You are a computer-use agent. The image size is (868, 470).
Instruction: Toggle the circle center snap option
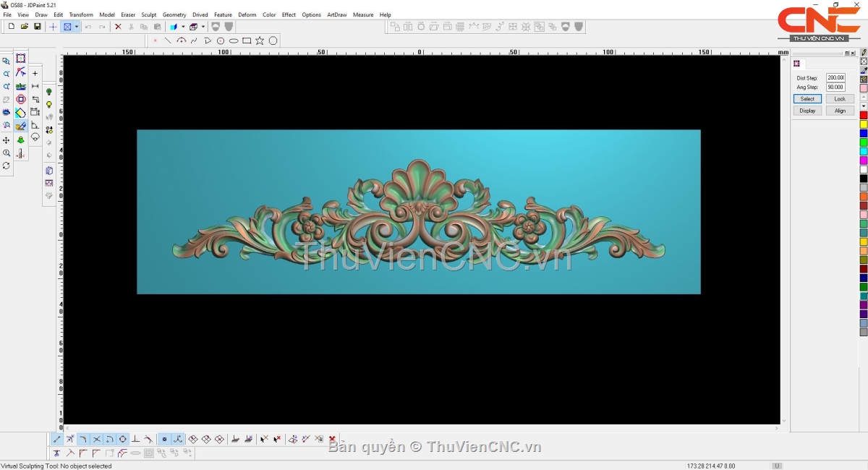click(123, 439)
